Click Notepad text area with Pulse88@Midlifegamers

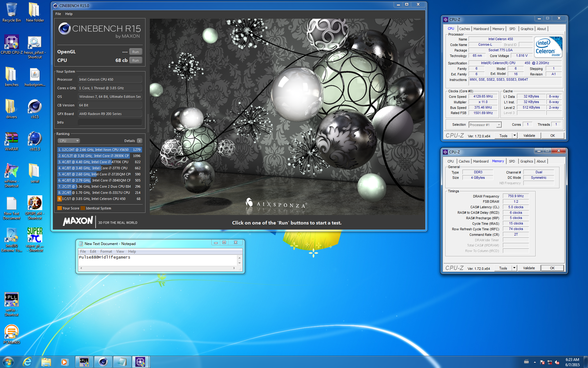157,260
